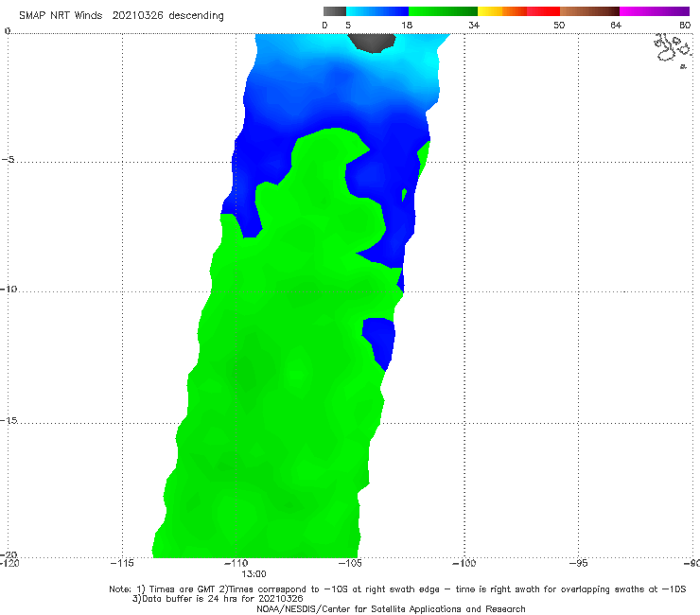Click the yellow-orange segment of the color bar
Image resolution: width=700 pixels, height=615 pixels.
click(x=502, y=11)
